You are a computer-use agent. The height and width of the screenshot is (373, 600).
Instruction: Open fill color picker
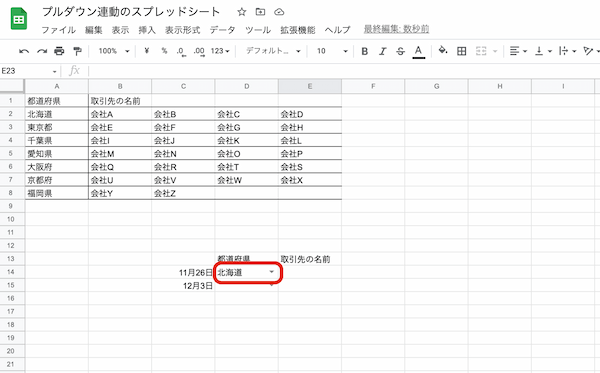click(x=443, y=50)
